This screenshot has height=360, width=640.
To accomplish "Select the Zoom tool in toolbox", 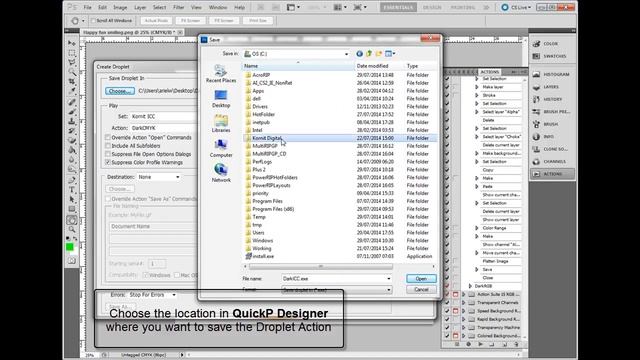I will click(72, 229).
